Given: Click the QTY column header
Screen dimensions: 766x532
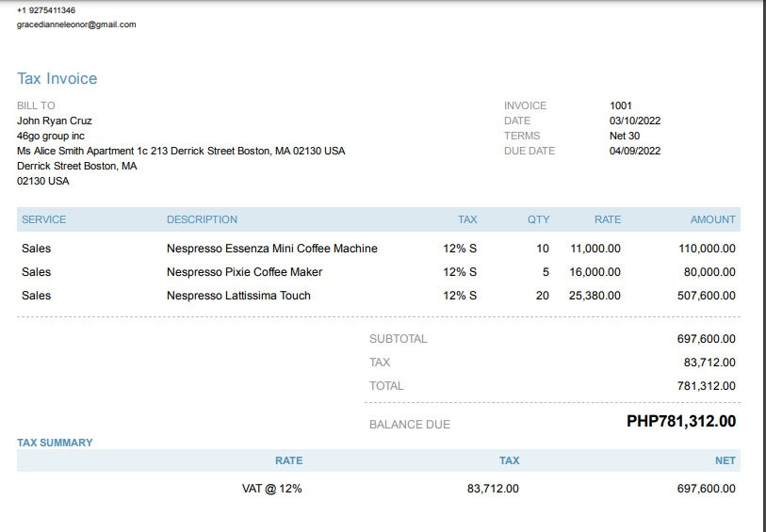Looking at the screenshot, I should (538, 219).
